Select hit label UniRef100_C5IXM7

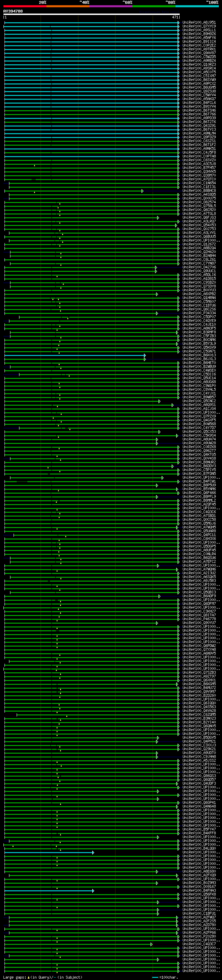click(x=199, y=76)
